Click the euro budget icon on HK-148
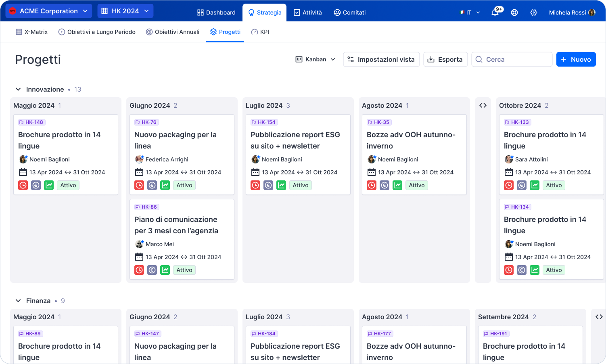The image size is (606, 364). coord(36,185)
